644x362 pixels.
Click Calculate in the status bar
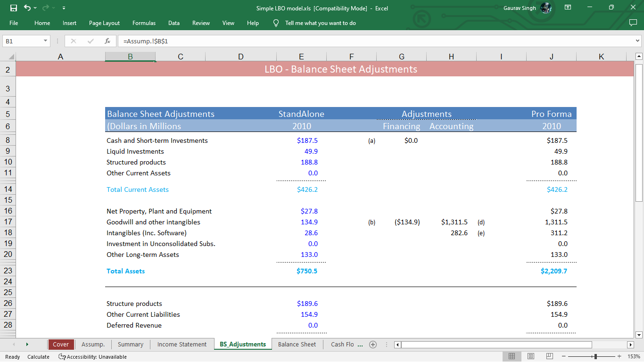[x=38, y=357]
